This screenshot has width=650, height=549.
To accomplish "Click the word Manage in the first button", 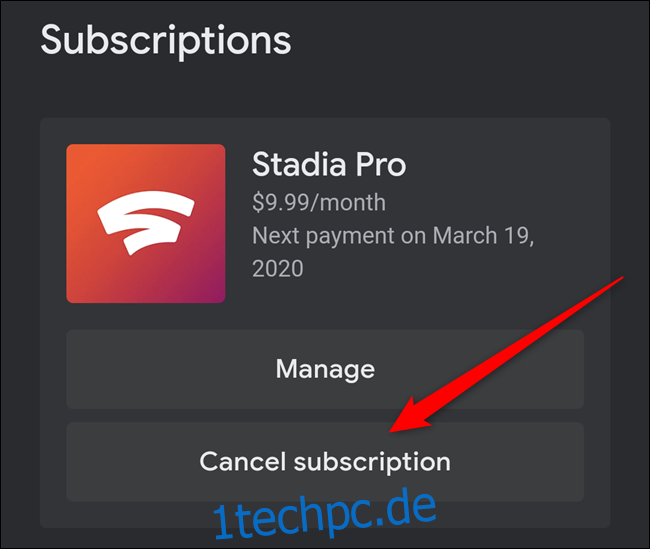I will [x=325, y=369].
